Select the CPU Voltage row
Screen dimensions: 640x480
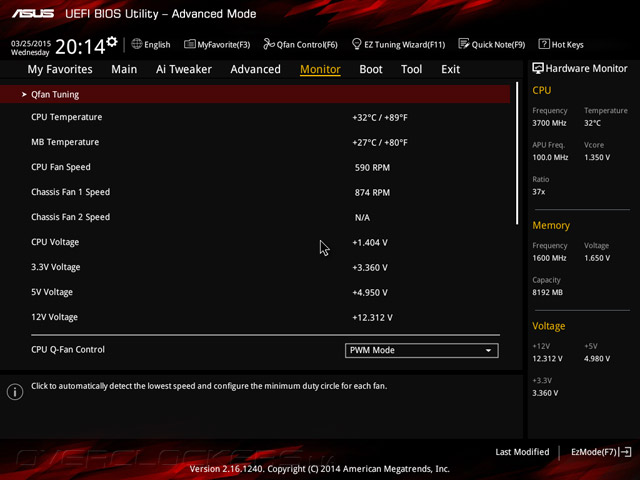(255, 242)
